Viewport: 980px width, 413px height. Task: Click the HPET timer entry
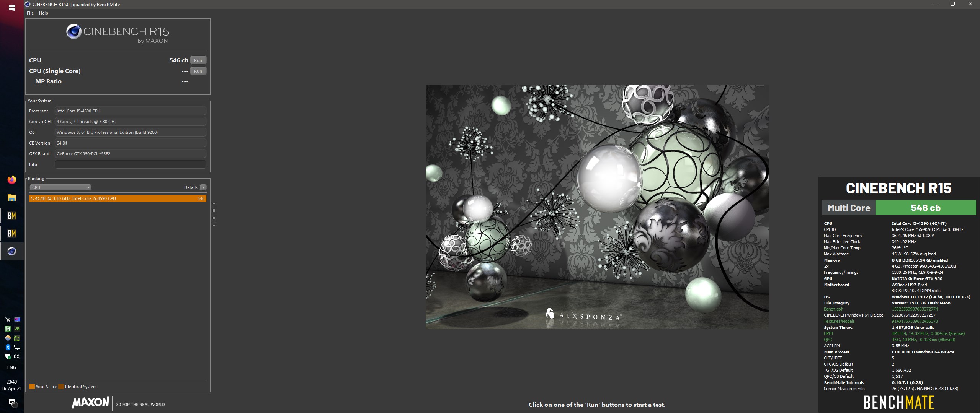828,333
